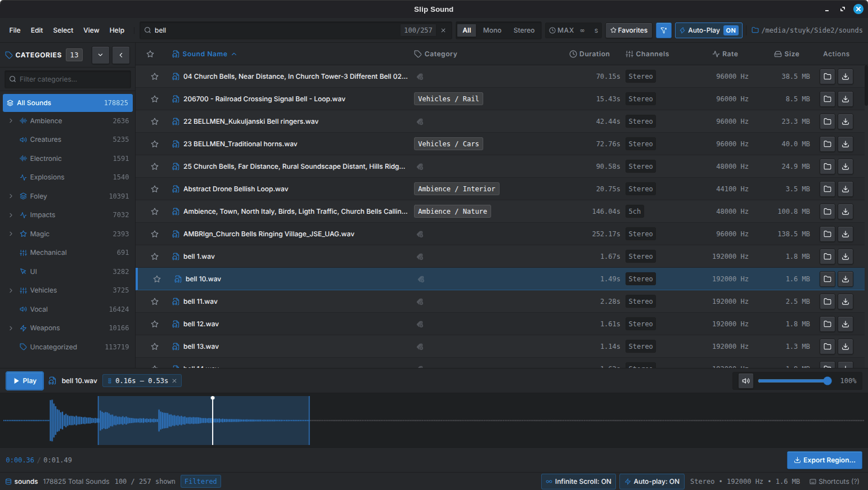Mute audio with the speaker icon

pyautogui.click(x=746, y=381)
